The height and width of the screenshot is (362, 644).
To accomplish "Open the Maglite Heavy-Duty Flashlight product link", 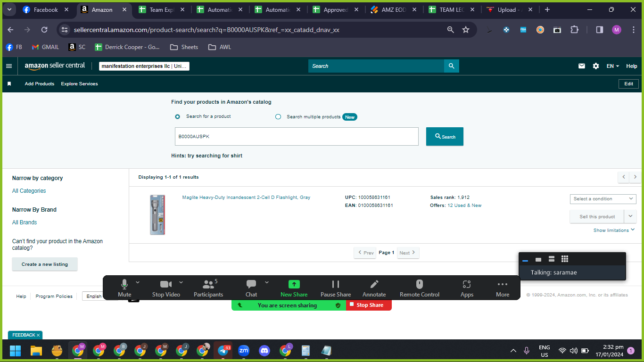I will coord(246,197).
